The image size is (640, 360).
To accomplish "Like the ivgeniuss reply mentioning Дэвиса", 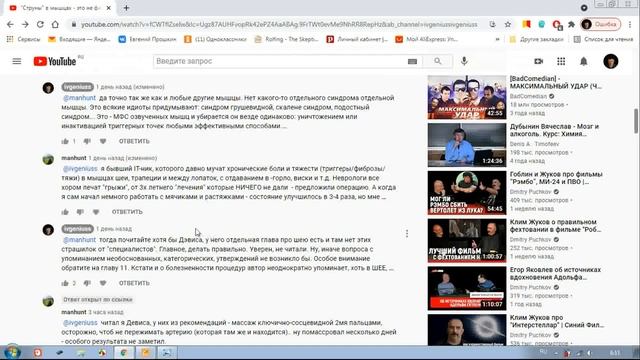I will pos(65,283).
